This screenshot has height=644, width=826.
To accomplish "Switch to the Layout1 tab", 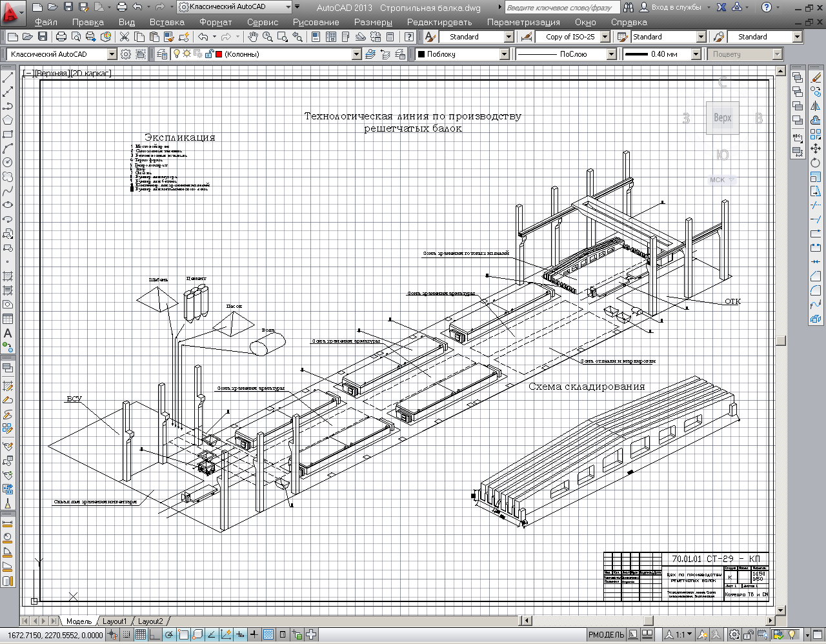I will point(115,621).
